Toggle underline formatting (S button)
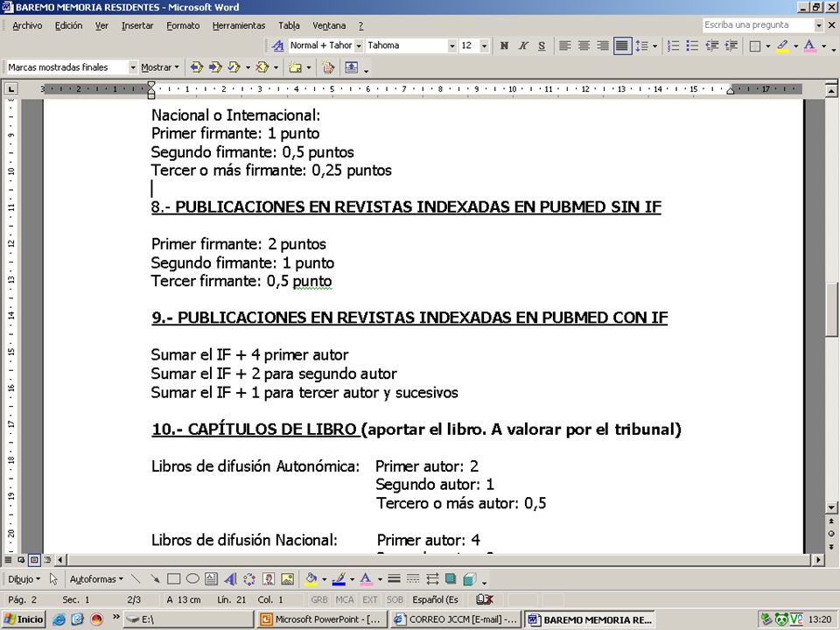The image size is (840, 630). (x=542, y=45)
